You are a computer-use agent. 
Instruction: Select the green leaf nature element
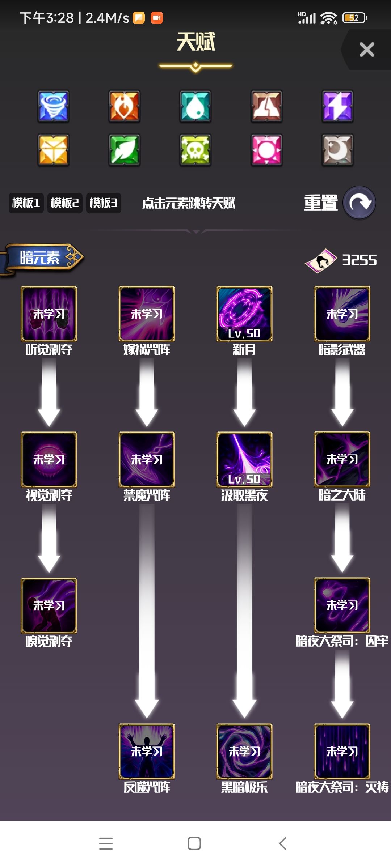[x=125, y=150]
